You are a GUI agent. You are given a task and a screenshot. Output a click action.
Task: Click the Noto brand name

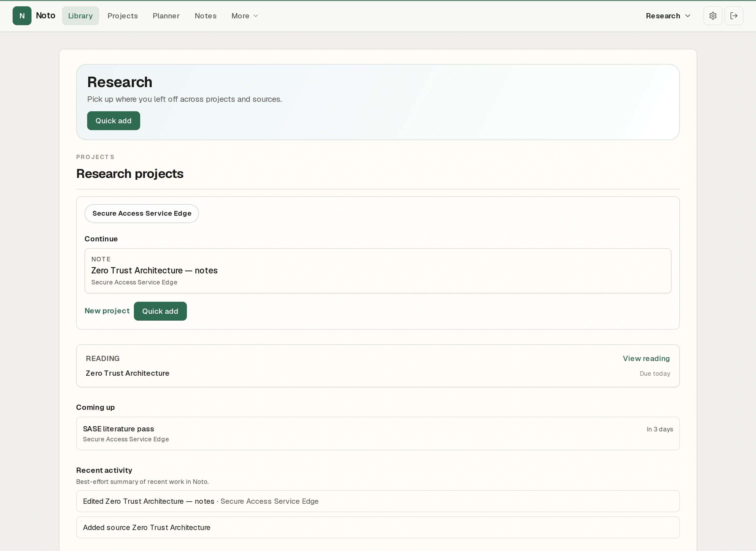46,16
